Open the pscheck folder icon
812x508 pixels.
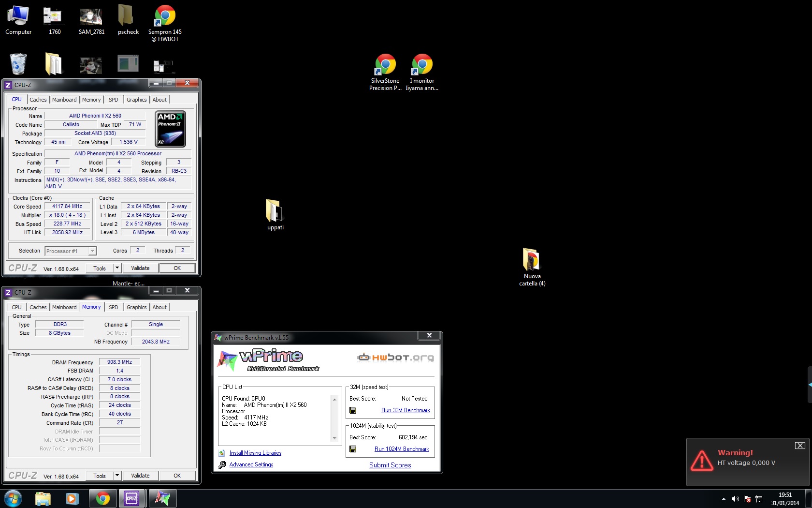[x=128, y=20]
